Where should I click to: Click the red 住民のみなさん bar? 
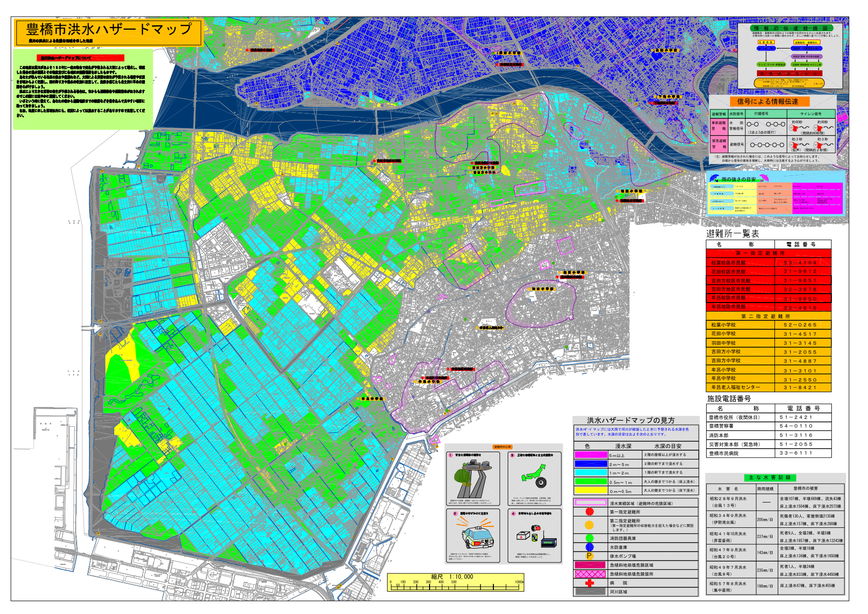(790, 73)
